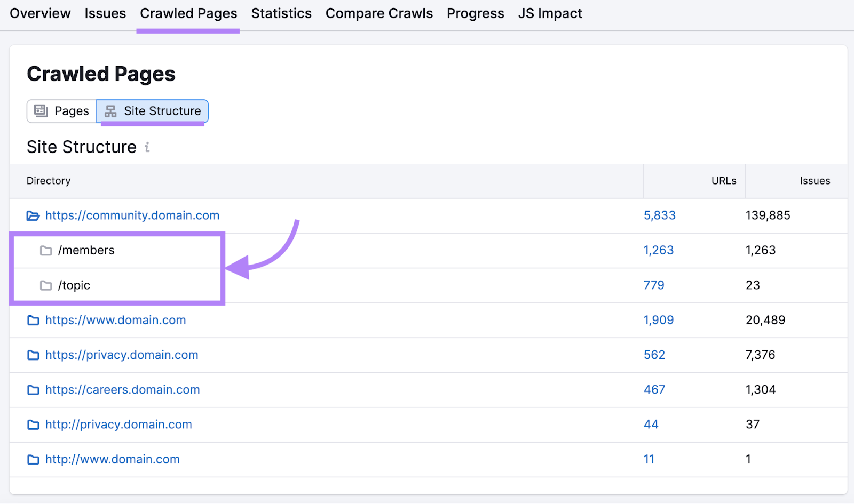Open the Compare Crawls tab
Viewport: 854px width, 504px height.
pyautogui.click(x=379, y=13)
